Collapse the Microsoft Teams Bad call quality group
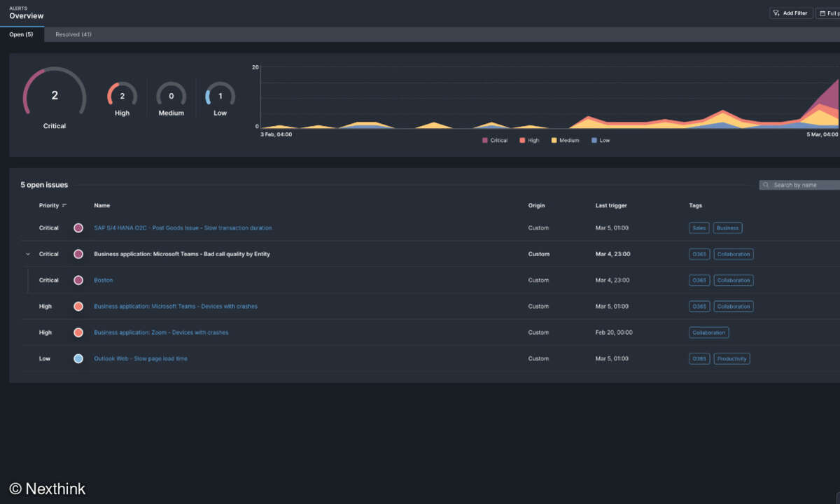This screenshot has width=840, height=504. pos(28,254)
